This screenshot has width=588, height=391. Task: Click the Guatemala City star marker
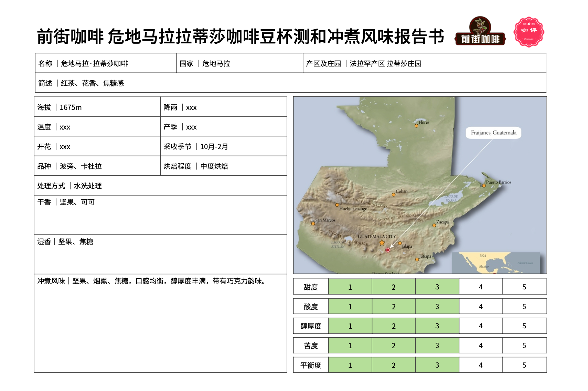point(382,243)
